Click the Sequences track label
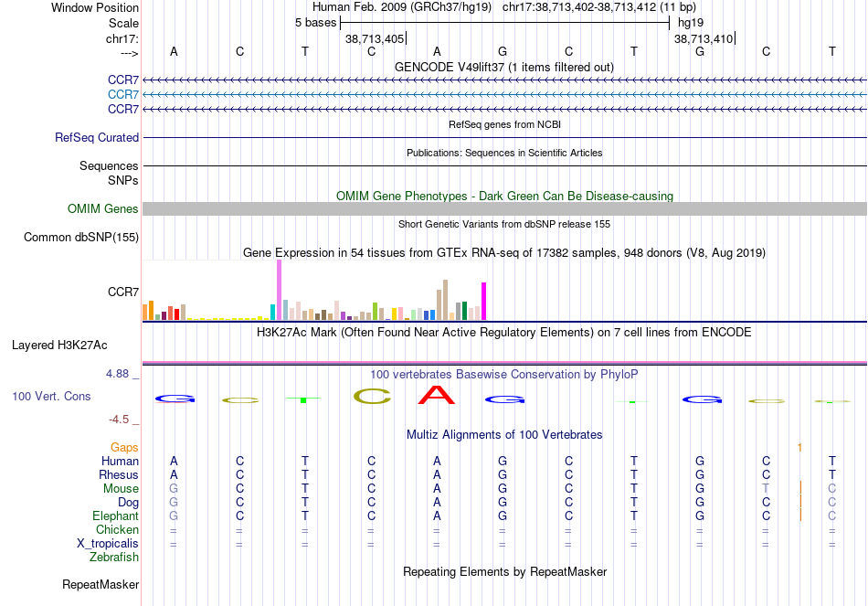This screenshot has height=606, width=868. click(109, 165)
